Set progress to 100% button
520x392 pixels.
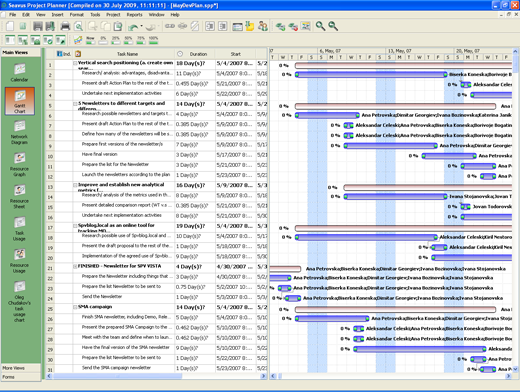tap(153, 40)
